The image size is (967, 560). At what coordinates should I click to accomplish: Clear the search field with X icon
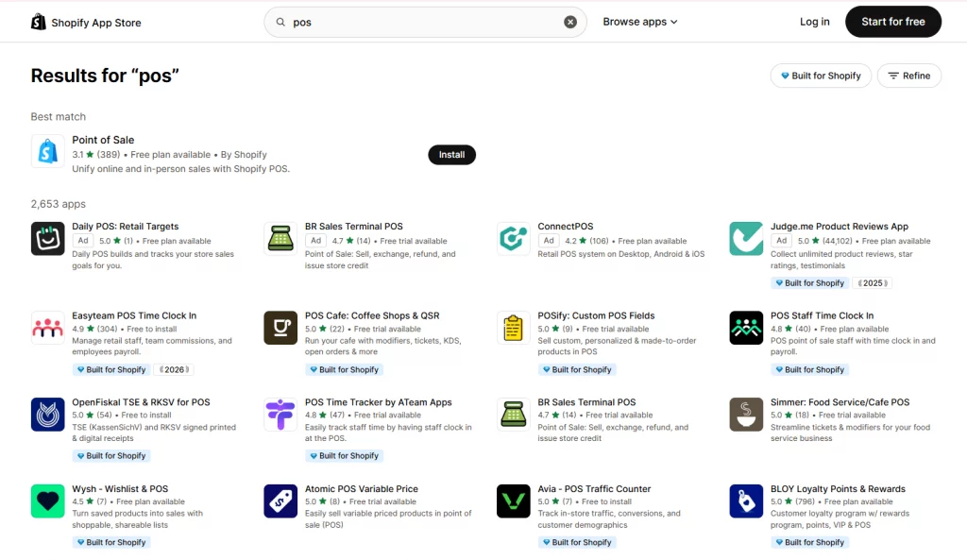coord(570,23)
